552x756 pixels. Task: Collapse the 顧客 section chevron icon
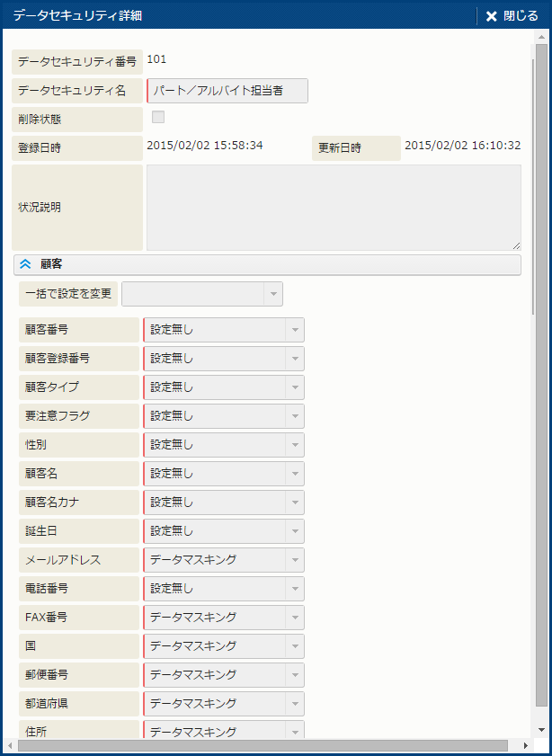click(x=25, y=264)
